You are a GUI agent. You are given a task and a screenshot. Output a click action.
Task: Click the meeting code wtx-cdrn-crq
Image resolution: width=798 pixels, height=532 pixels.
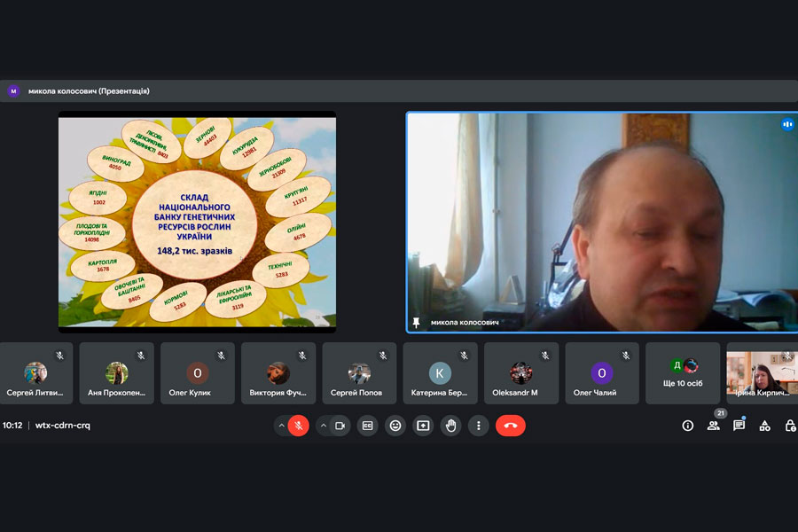63,425
